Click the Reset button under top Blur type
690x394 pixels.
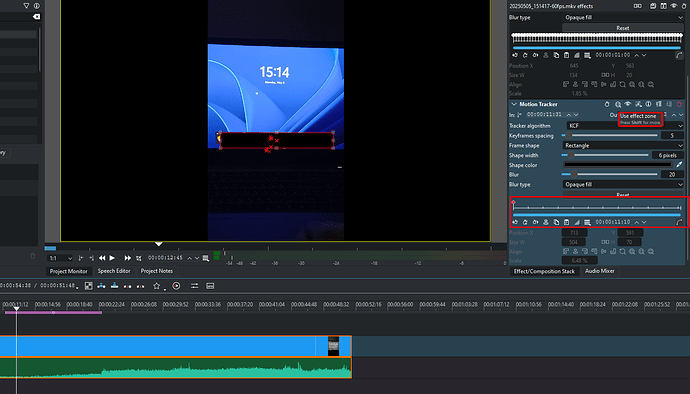click(623, 28)
